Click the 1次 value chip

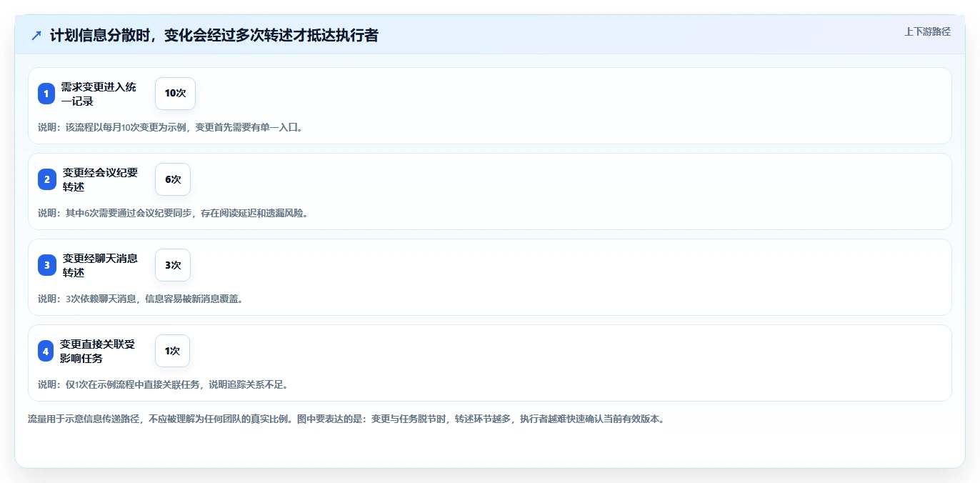[172, 351]
